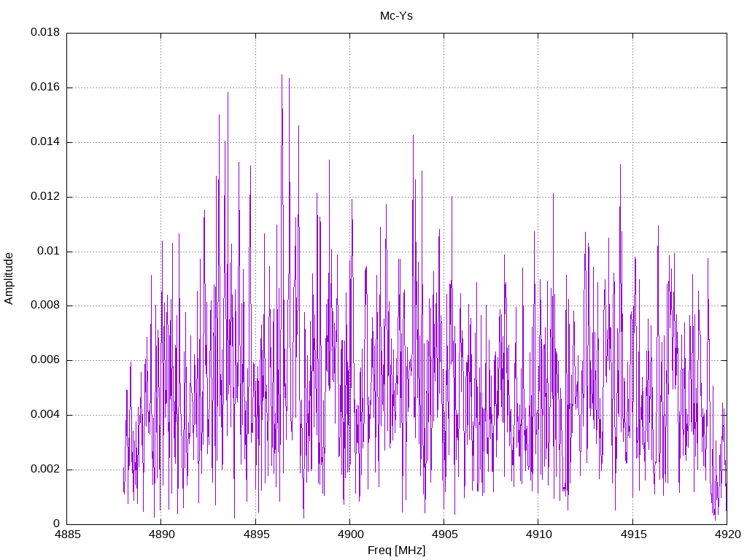
Task: Click the tallest spectrum peak above 0.016
Action: (282, 76)
